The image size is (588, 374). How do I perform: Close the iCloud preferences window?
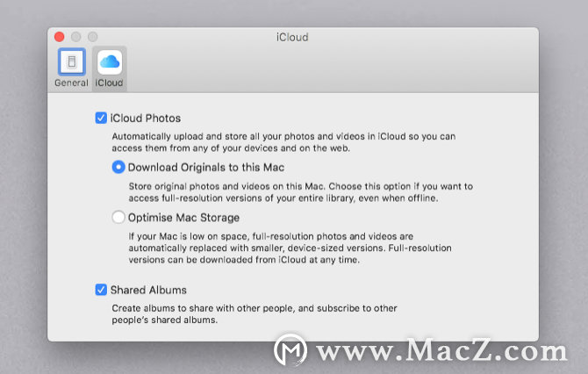click(x=60, y=37)
